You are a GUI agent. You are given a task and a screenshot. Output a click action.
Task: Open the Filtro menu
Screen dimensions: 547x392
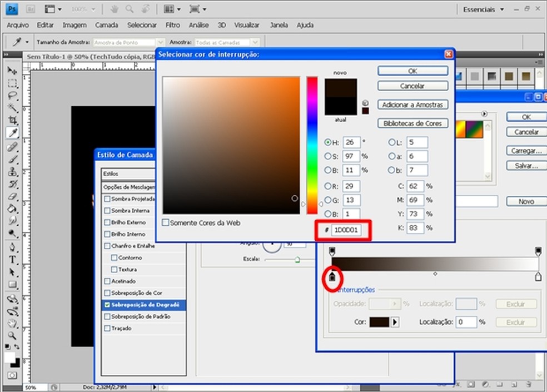[172, 25]
